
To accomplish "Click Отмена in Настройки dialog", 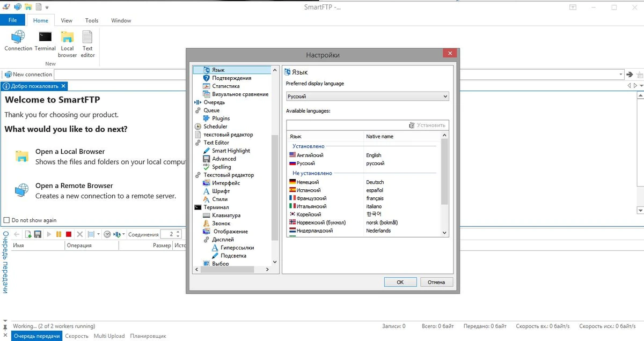I will (x=436, y=282).
